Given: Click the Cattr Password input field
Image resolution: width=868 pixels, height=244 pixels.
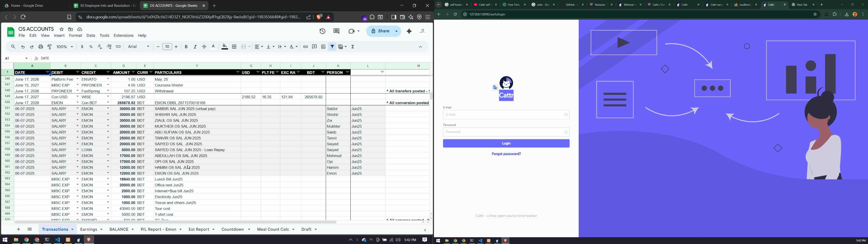Looking at the screenshot, I should coord(506,132).
